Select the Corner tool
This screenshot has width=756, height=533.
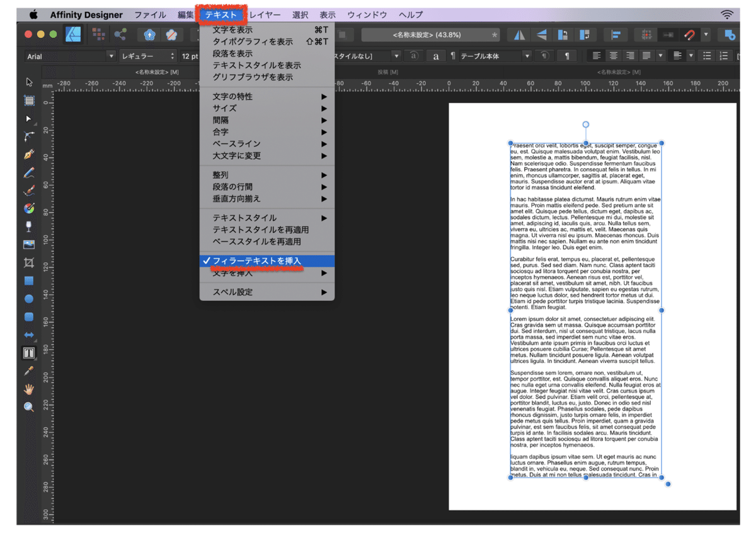(x=29, y=136)
